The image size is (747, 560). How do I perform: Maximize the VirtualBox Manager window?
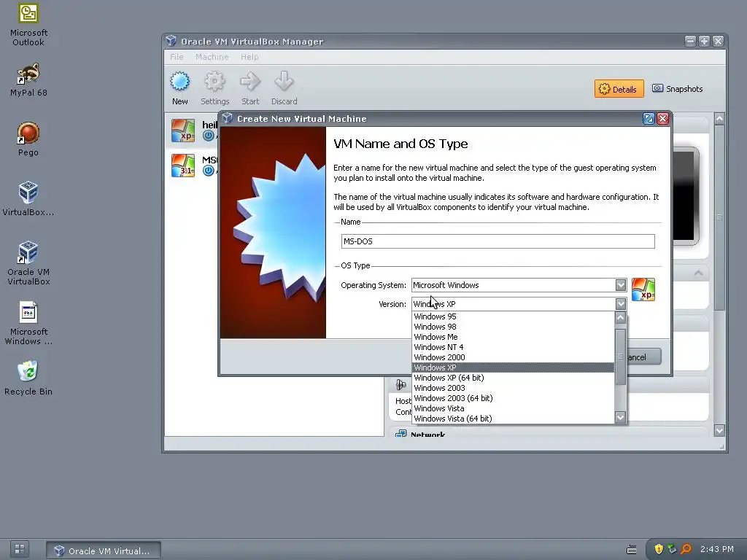click(x=704, y=41)
